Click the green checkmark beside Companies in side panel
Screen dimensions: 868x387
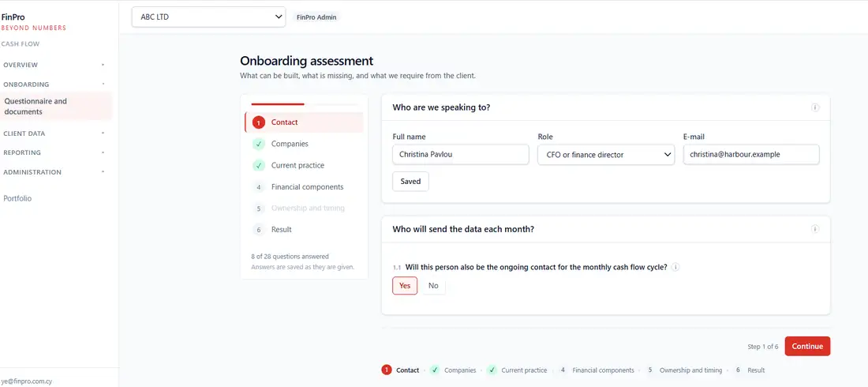(x=259, y=145)
